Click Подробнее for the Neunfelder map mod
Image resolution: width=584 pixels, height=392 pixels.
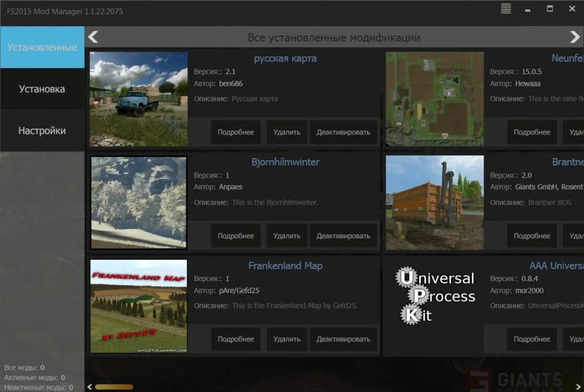pyautogui.click(x=532, y=132)
